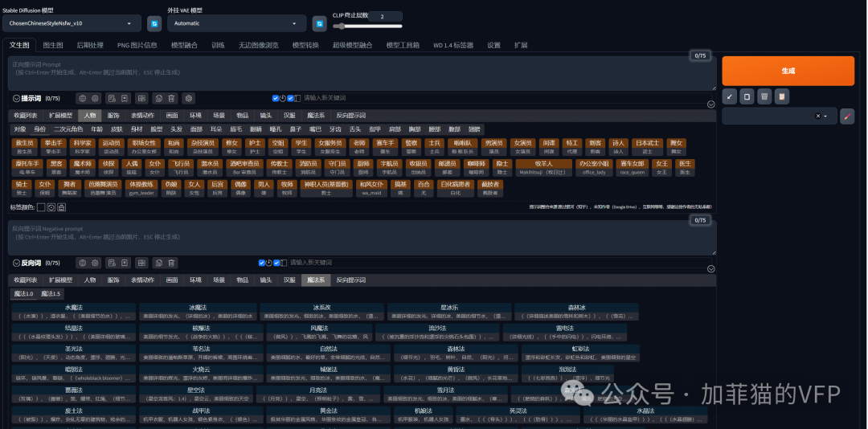The width and height of the screenshot is (868, 429).
Task: Click the orange 生成 button
Action: point(788,71)
